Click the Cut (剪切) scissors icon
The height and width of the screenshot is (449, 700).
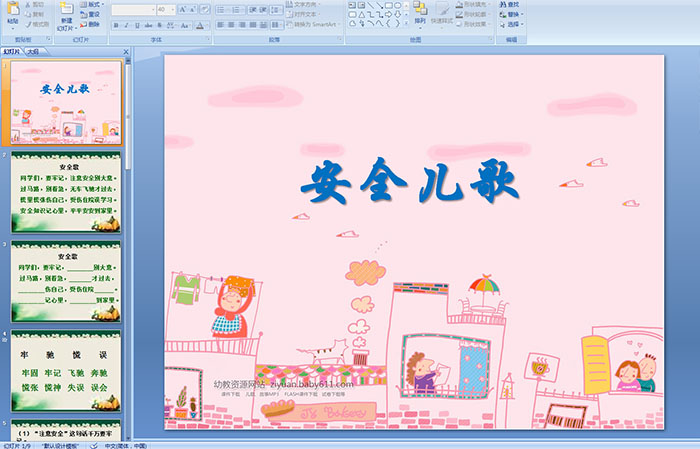coord(29,4)
